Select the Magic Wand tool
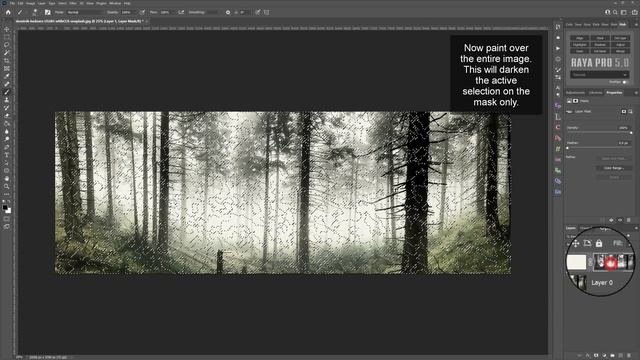640x360 pixels. [7, 53]
